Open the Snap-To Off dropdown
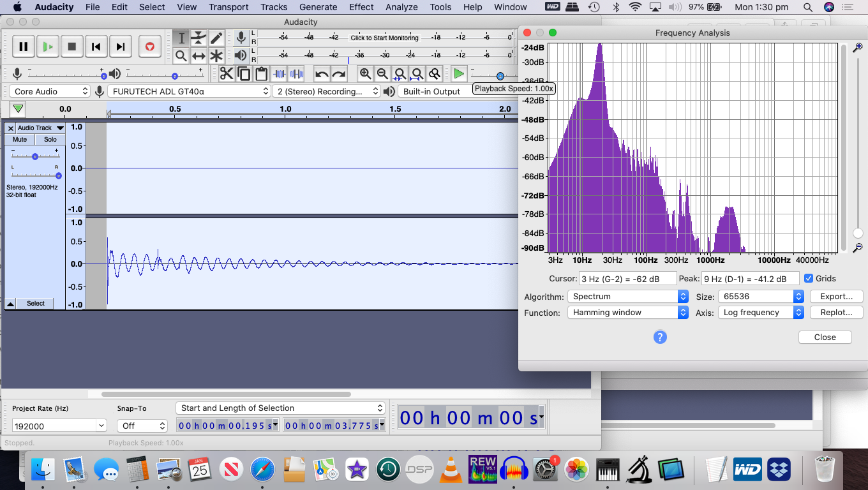 click(142, 426)
